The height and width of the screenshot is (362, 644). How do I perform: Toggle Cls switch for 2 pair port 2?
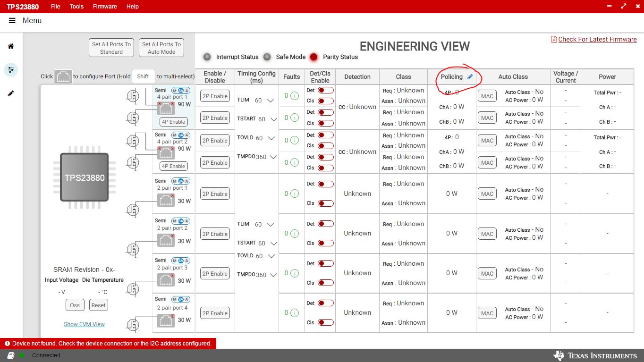pyautogui.click(x=326, y=244)
